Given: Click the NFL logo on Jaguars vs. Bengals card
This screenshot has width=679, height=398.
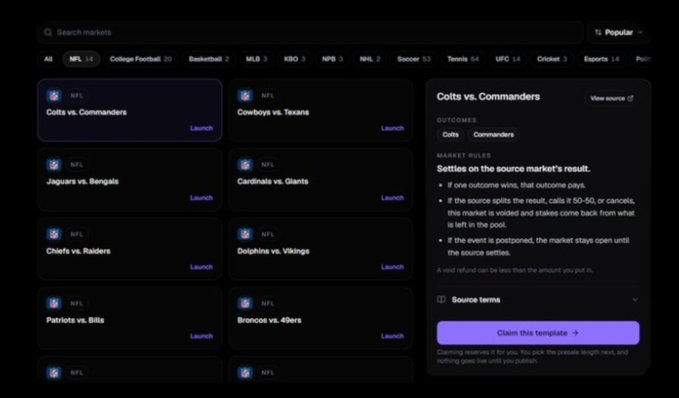Looking at the screenshot, I should click(54, 165).
